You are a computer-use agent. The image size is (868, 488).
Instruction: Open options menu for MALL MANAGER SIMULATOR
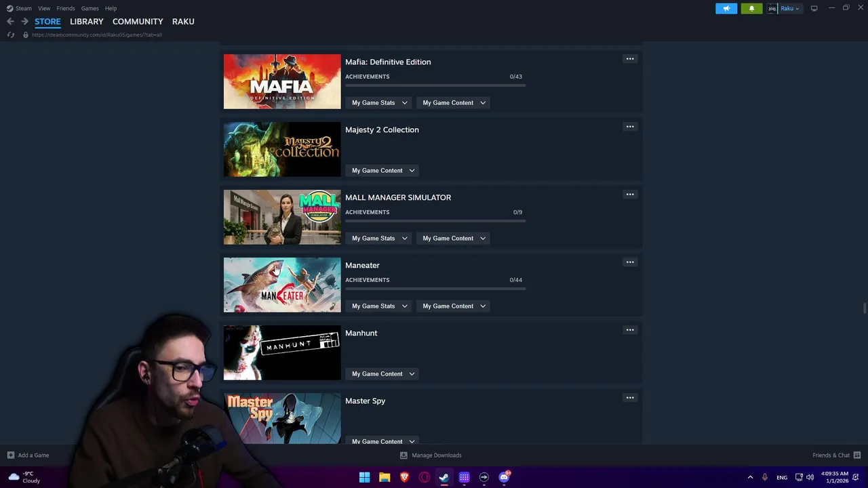click(x=630, y=195)
